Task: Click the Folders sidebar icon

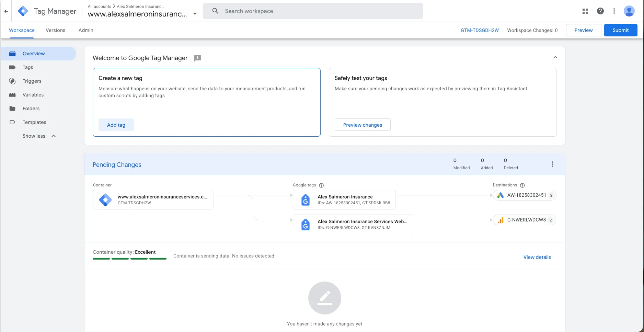Action: click(x=12, y=108)
